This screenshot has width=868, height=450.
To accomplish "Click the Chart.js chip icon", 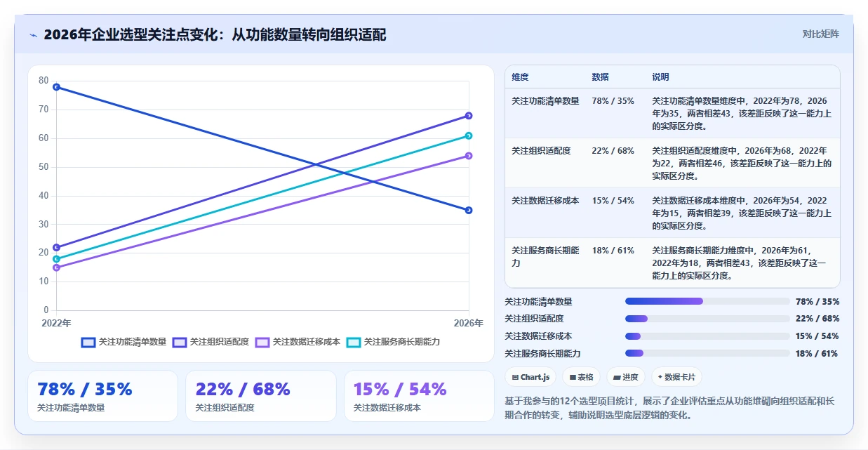I will click(x=516, y=377).
